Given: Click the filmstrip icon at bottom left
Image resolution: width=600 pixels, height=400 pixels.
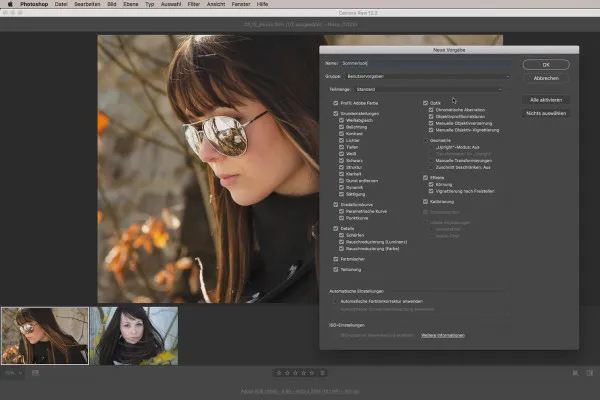Looking at the screenshot, I should click(34, 373).
